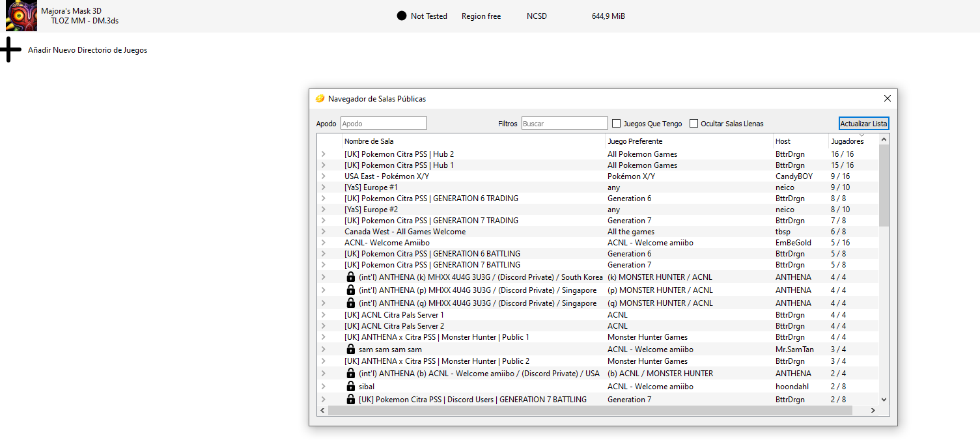Click player count 15 / 16
The image size is (980, 440).
pos(842,165)
